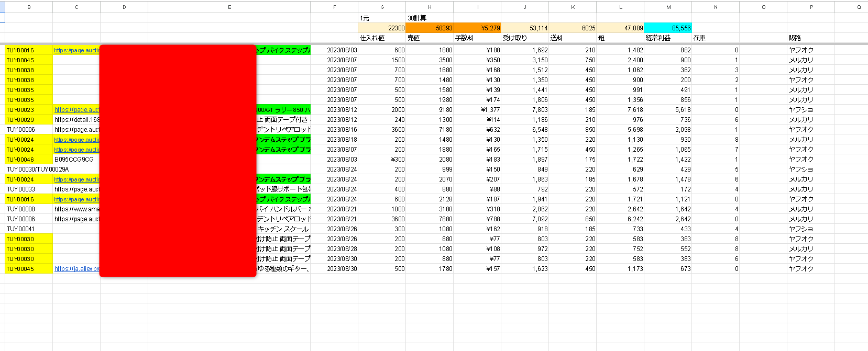The height and width of the screenshot is (351, 868).
Task: Select the orange total cell 58393
Action: pyautogui.click(x=430, y=28)
